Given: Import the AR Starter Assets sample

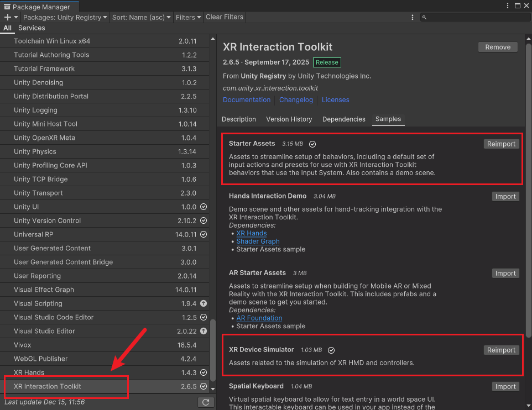Looking at the screenshot, I should [505, 274].
